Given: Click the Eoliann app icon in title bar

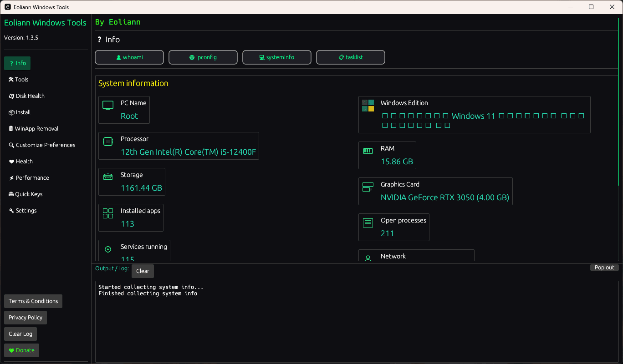Looking at the screenshot, I should 8,7.
